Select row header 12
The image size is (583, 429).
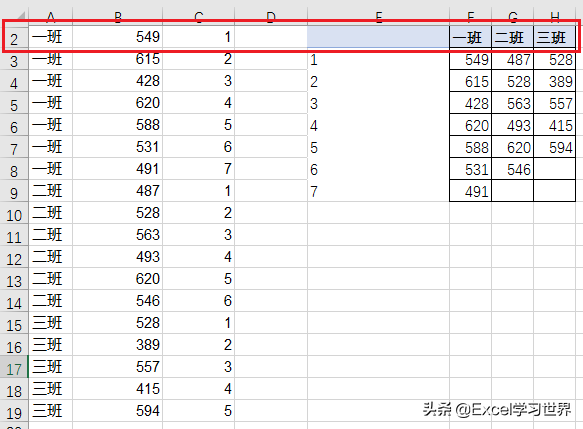(x=14, y=258)
